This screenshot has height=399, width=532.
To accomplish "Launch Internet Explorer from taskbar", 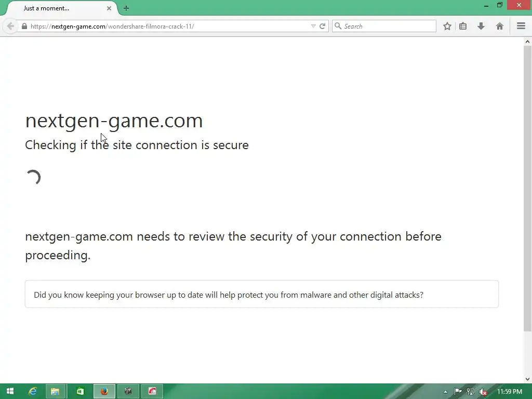I will [x=33, y=391].
